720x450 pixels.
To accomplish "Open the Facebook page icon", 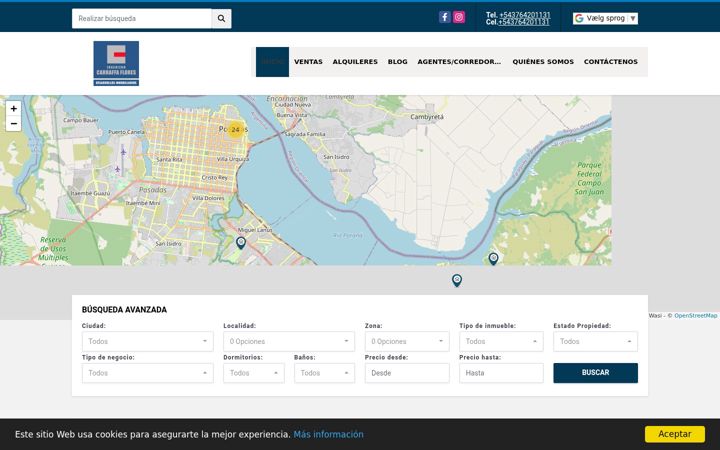I will point(444,17).
